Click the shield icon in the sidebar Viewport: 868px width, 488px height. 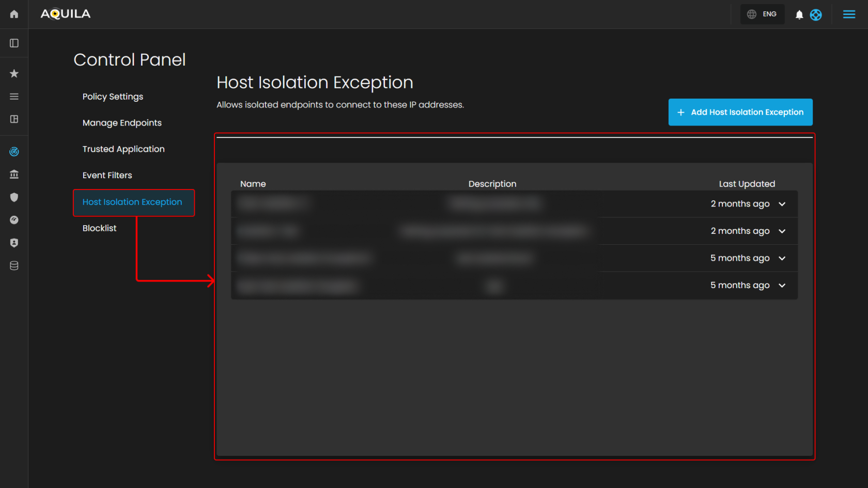[14, 197]
